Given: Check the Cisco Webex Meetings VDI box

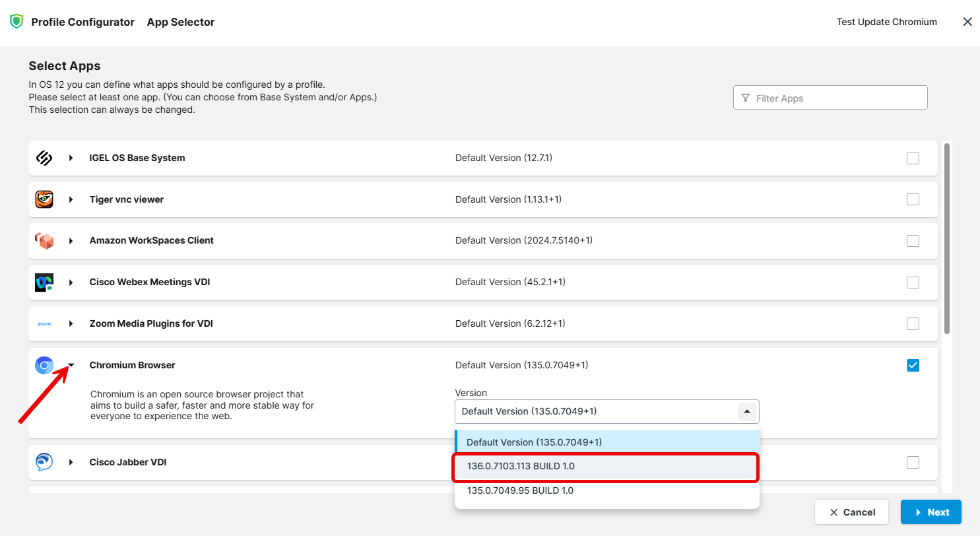Looking at the screenshot, I should click(913, 282).
